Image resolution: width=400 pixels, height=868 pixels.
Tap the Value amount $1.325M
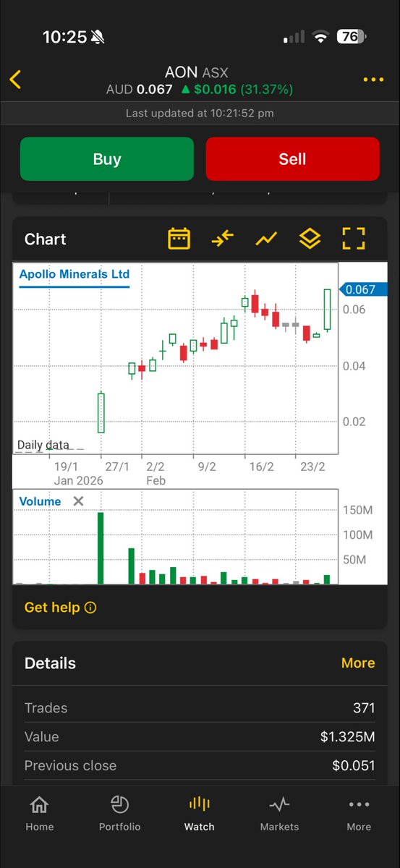pos(348,737)
